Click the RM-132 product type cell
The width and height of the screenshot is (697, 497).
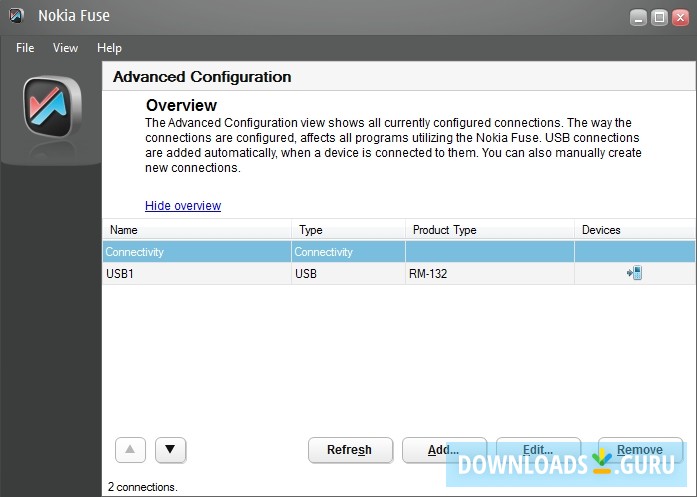428,273
